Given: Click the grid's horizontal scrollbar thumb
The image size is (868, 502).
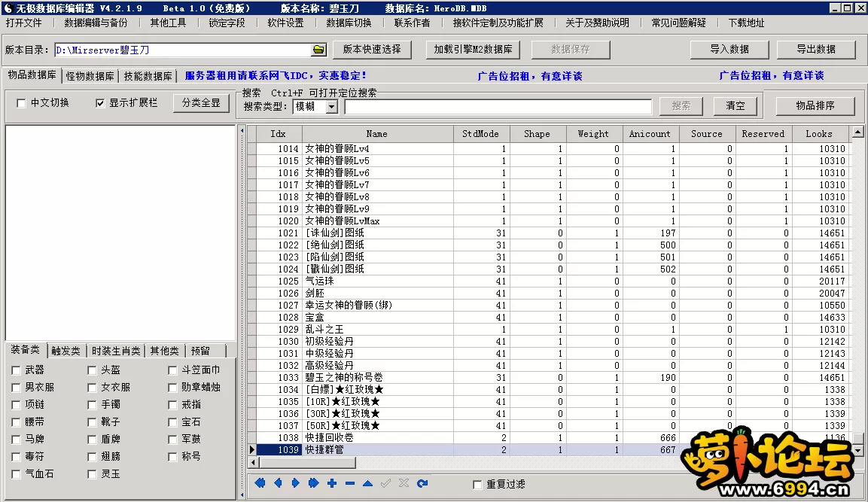Looking at the screenshot, I should click(307, 463).
